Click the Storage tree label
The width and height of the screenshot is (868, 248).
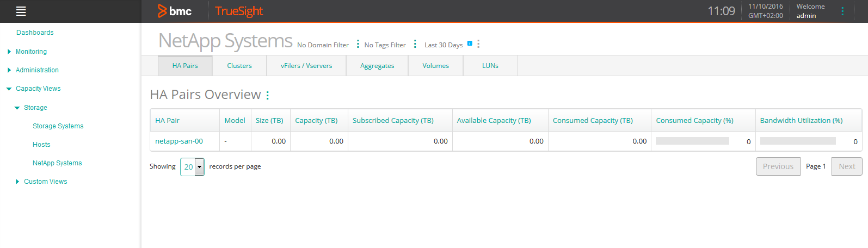coord(35,108)
